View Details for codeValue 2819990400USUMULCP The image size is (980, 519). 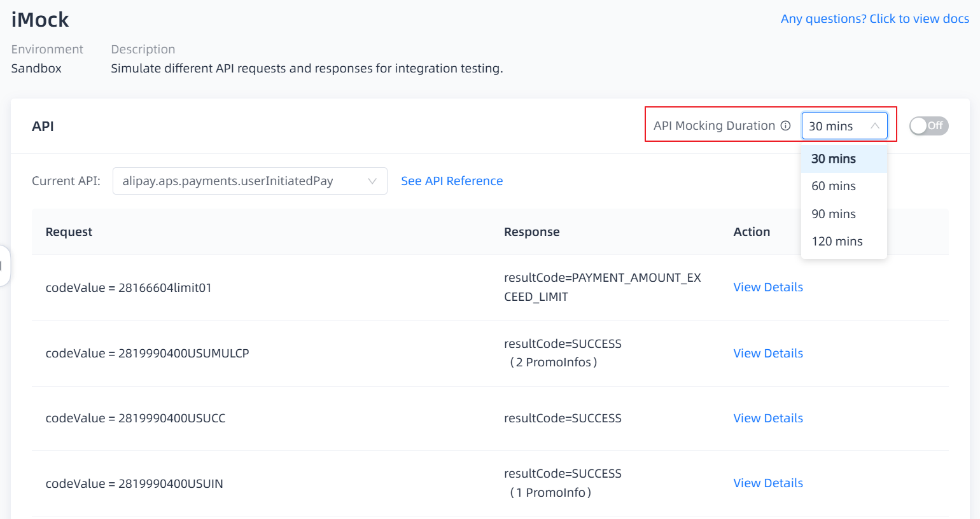point(768,354)
